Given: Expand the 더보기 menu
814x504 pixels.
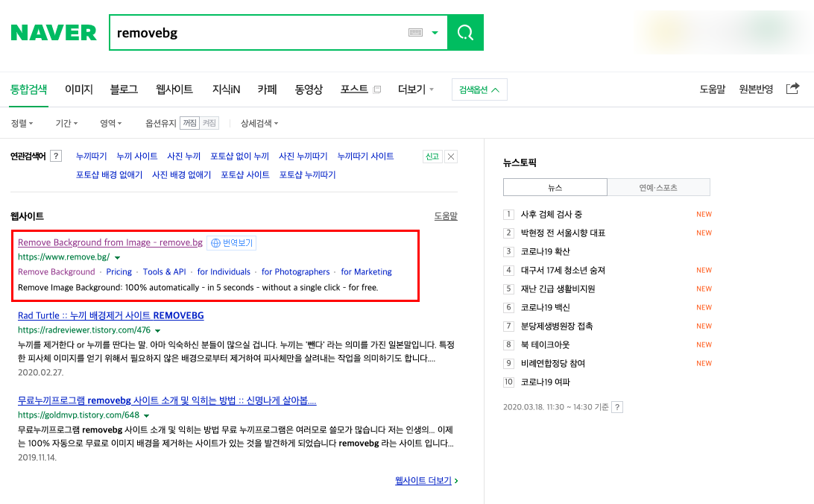Looking at the screenshot, I should click(416, 89).
